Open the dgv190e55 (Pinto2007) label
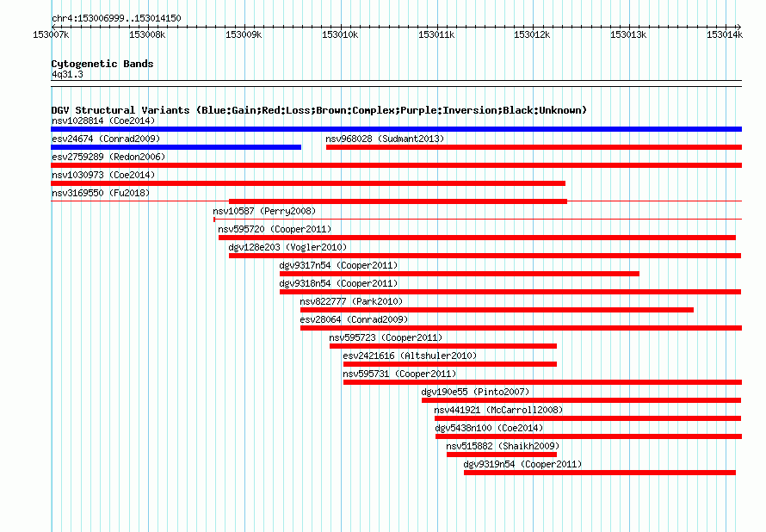This screenshot has height=532, width=766. [475, 392]
